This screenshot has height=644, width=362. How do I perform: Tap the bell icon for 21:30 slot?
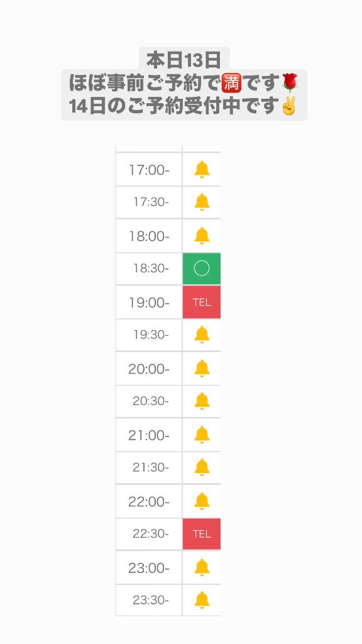click(x=202, y=467)
